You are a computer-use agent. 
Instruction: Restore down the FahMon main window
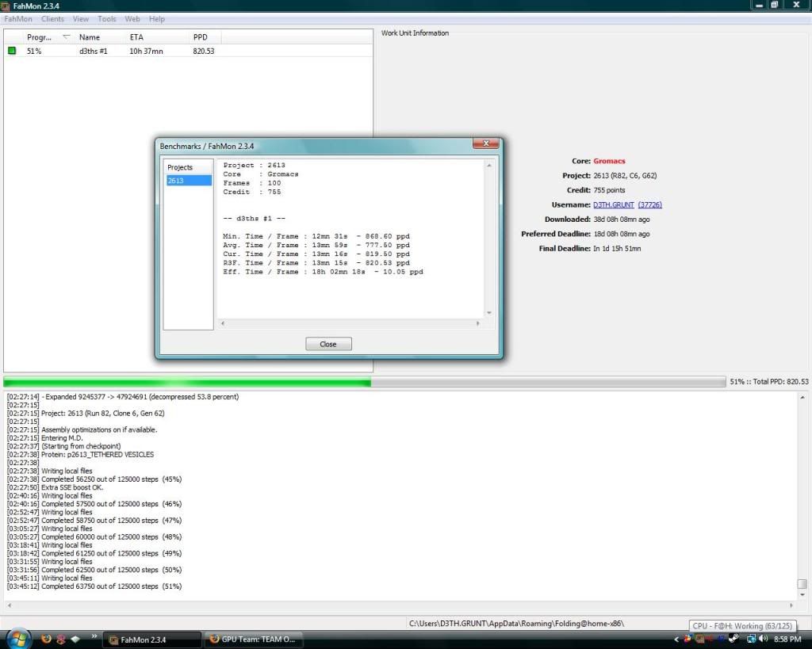click(x=775, y=5)
